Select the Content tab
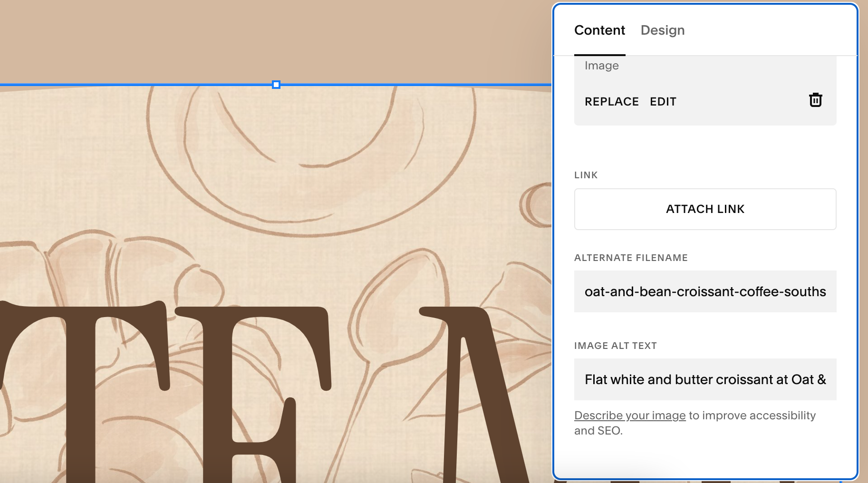 (599, 30)
